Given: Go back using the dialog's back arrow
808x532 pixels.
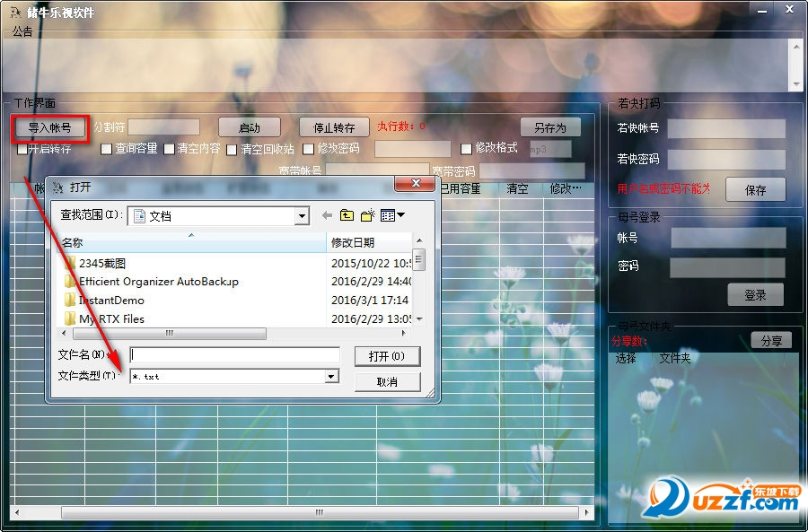Looking at the screenshot, I should click(327, 215).
